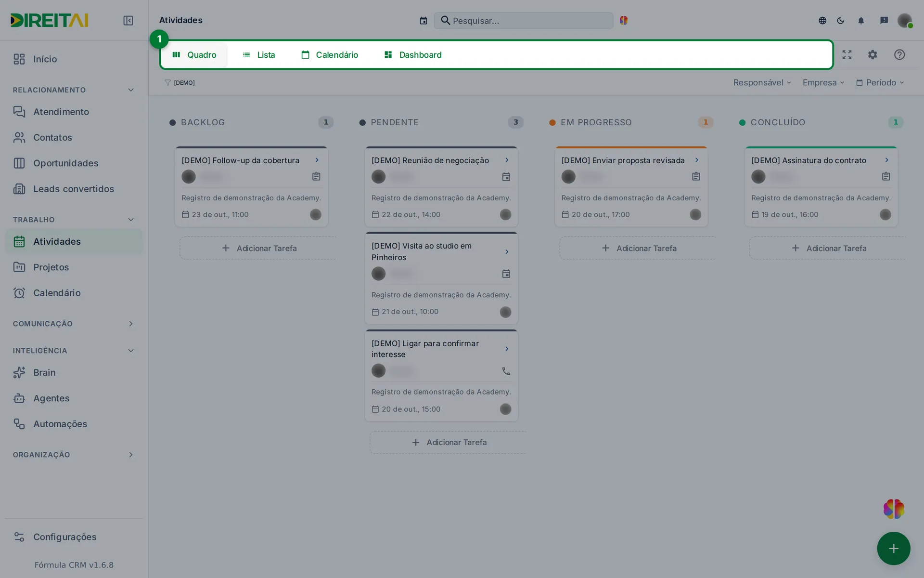Collapse the Inteligência section
The height and width of the screenshot is (578, 924).
131,351
